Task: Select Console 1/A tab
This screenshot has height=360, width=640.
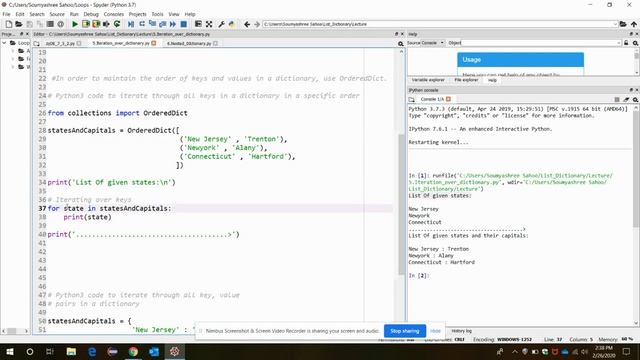Action: [432, 99]
